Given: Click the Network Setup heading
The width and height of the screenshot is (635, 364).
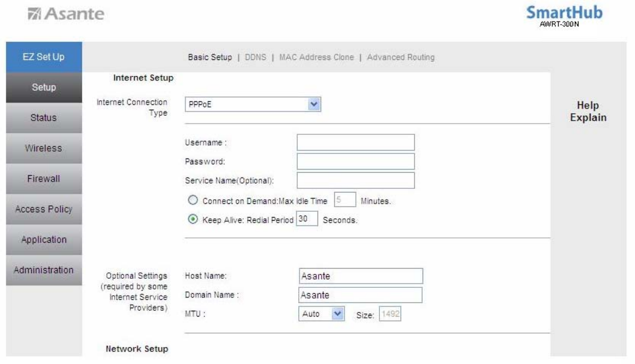Looking at the screenshot, I should [x=137, y=348].
